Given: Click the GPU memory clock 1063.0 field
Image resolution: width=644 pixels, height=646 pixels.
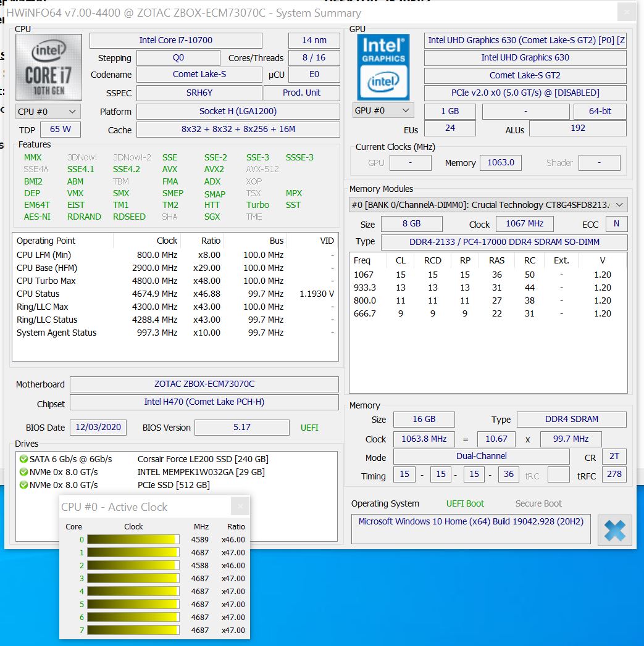Looking at the screenshot, I should 501,162.
